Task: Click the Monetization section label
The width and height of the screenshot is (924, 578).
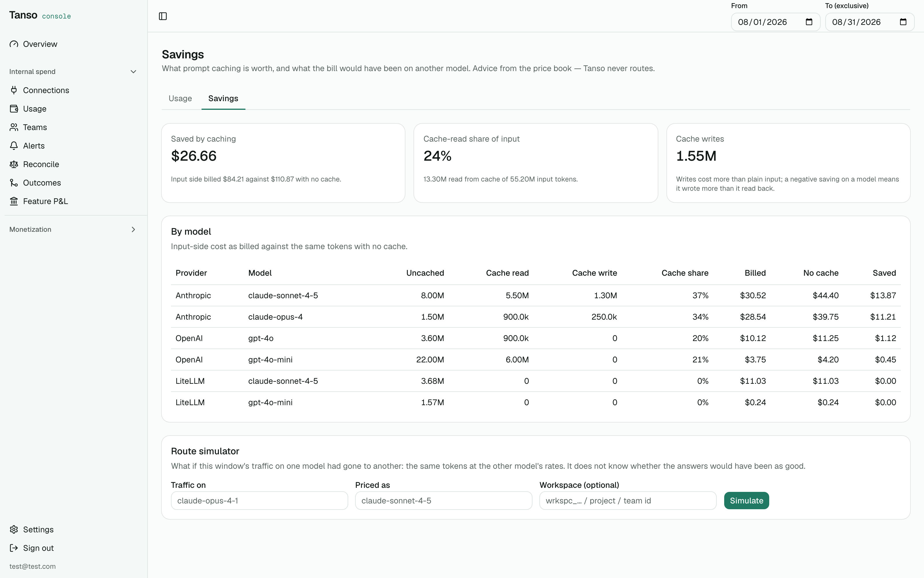Action: 30,229
